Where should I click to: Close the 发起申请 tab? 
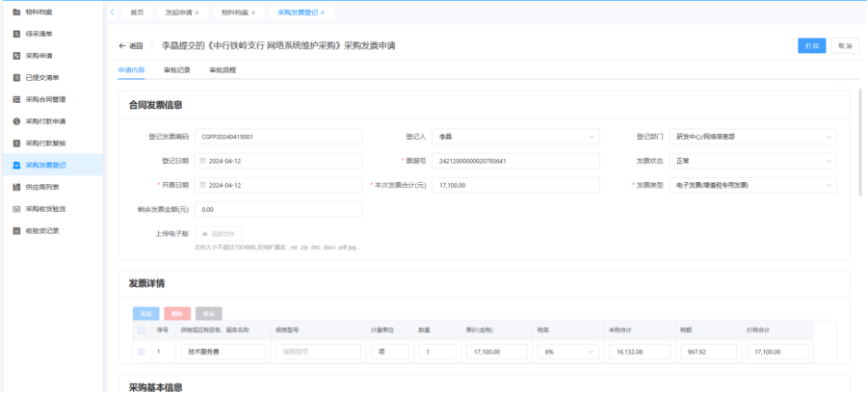click(x=197, y=13)
